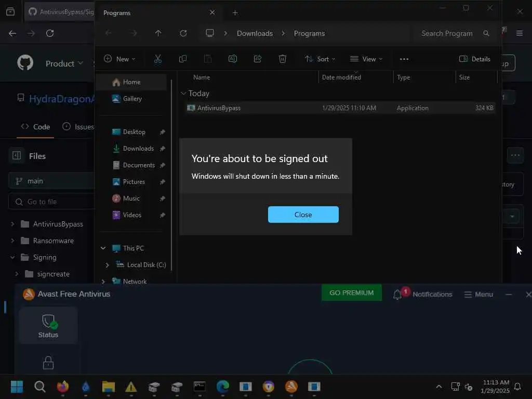
Task: Expand the Network tree node
Action: pos(103,281)
